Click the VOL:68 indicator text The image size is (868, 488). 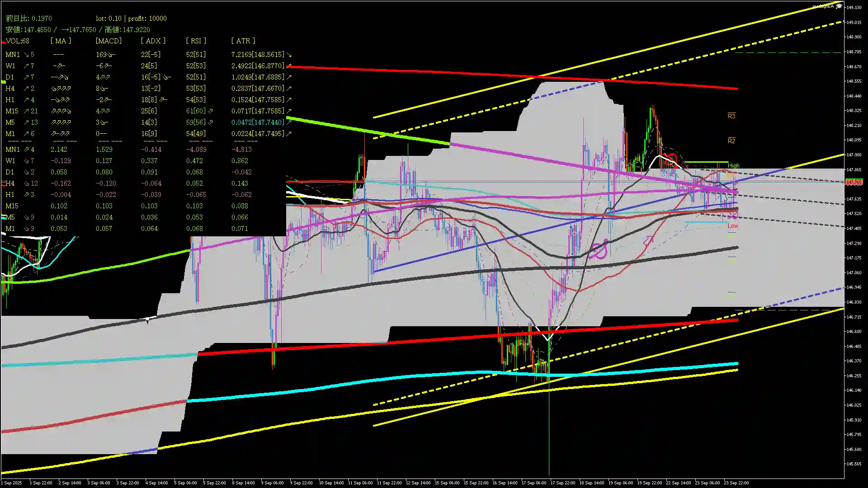pos(18,41)
